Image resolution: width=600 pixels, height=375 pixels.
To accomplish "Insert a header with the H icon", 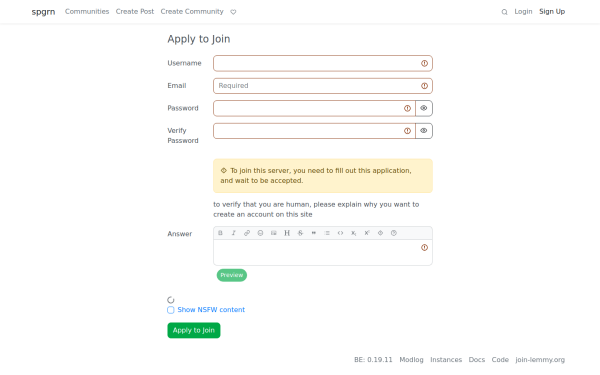I will pyautogui.click(x=287, y=233).
